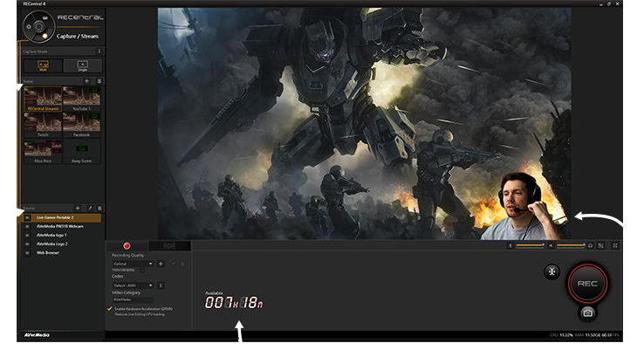644x357 pixels.
Task: Start recording with the REC button
Action: coord(587,284)
